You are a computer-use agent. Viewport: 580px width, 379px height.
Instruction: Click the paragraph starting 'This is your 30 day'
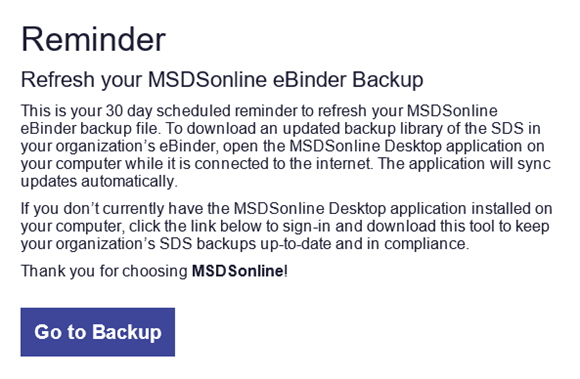click(286, 146)
